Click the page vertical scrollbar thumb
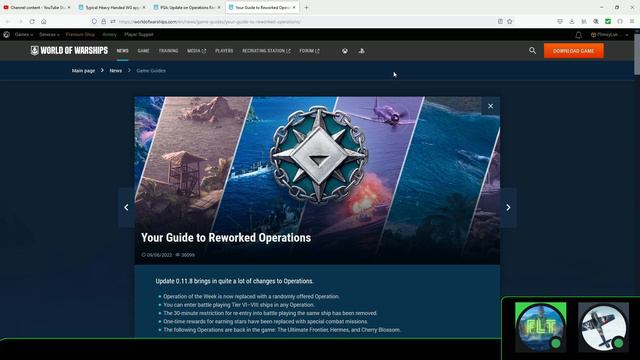The width and height of the screenshot is (640, 360). click(x=637, y=53)
